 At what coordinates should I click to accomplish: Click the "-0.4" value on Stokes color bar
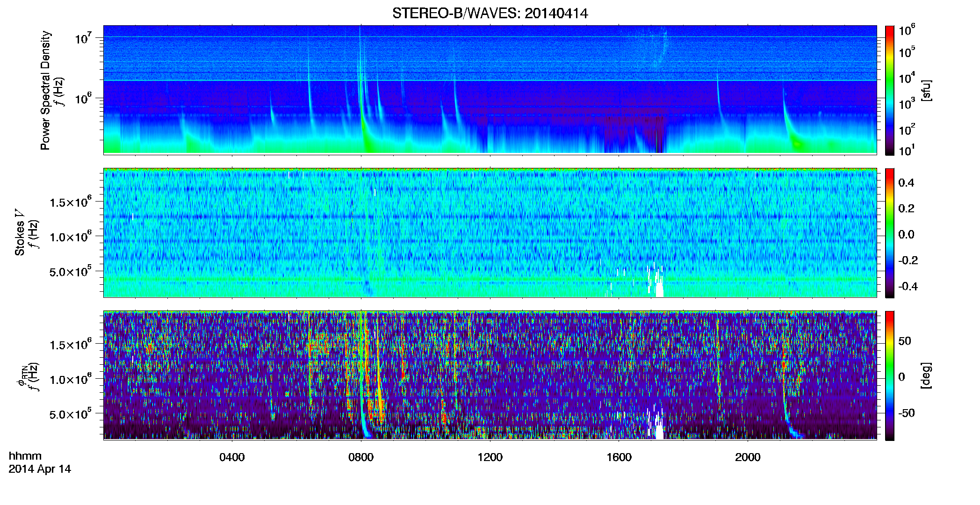click(908, 286)
